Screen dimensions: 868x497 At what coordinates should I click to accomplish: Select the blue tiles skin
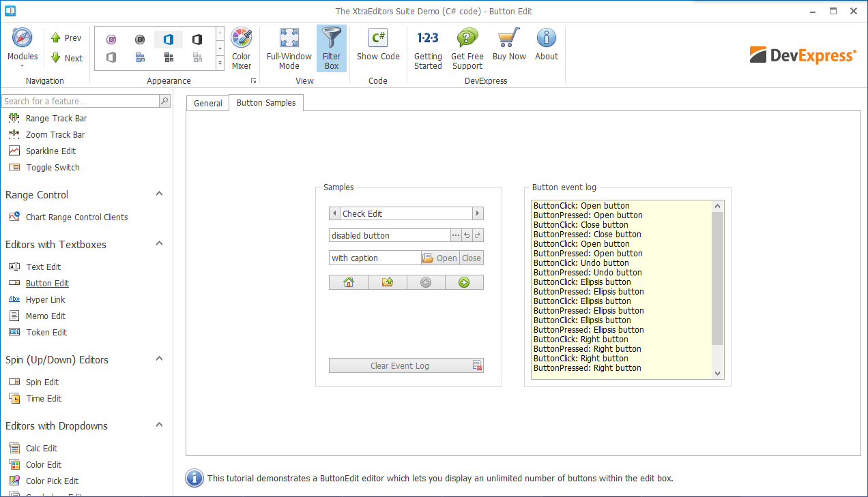[x=140, y=57]
